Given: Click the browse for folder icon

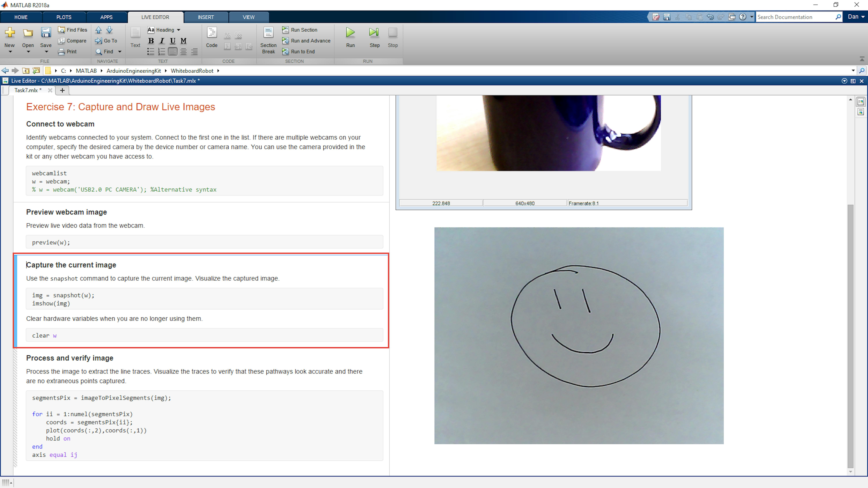Looking at the screenshot, I should coord(36,71).
